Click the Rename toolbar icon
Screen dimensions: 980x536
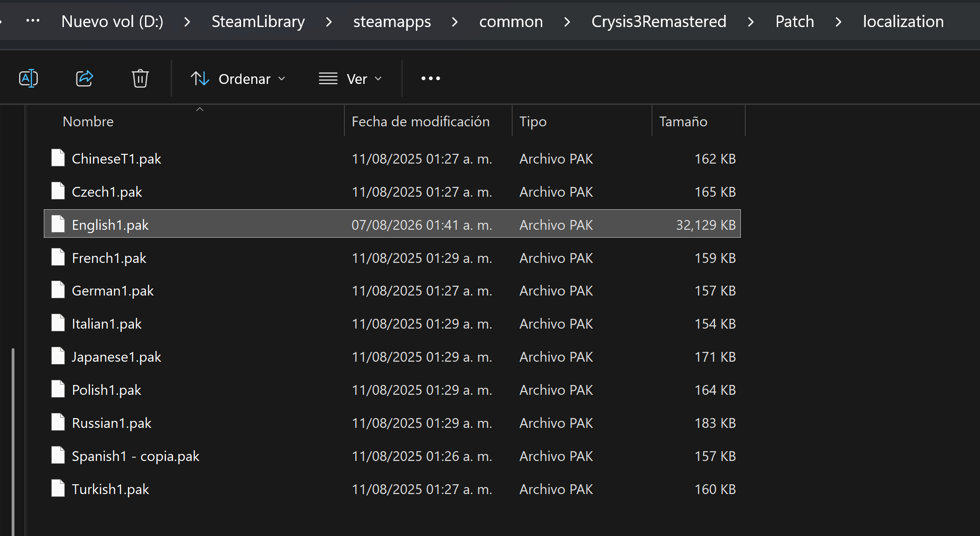pyautogui.click(x=28, y=78)
